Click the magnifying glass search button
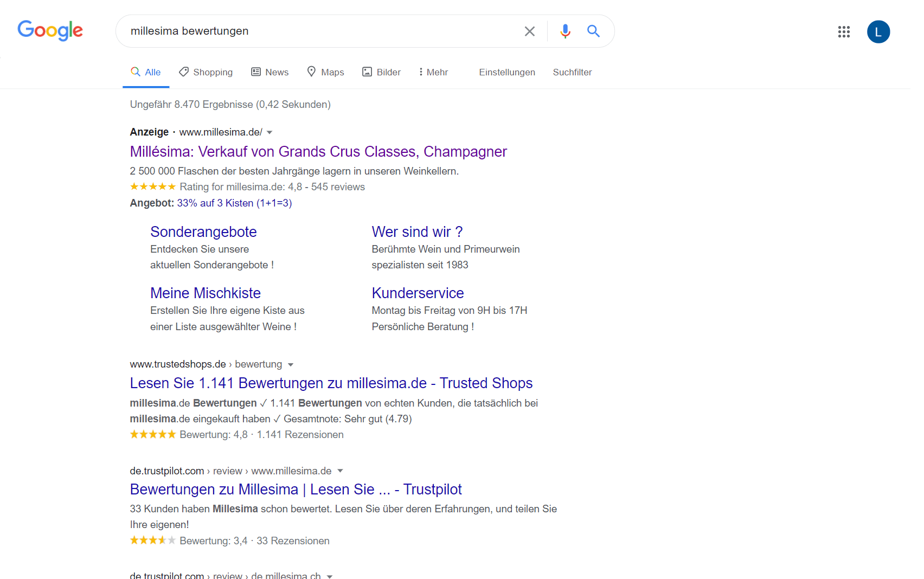Viewport: 924px width, 579px height. [593, 31]
